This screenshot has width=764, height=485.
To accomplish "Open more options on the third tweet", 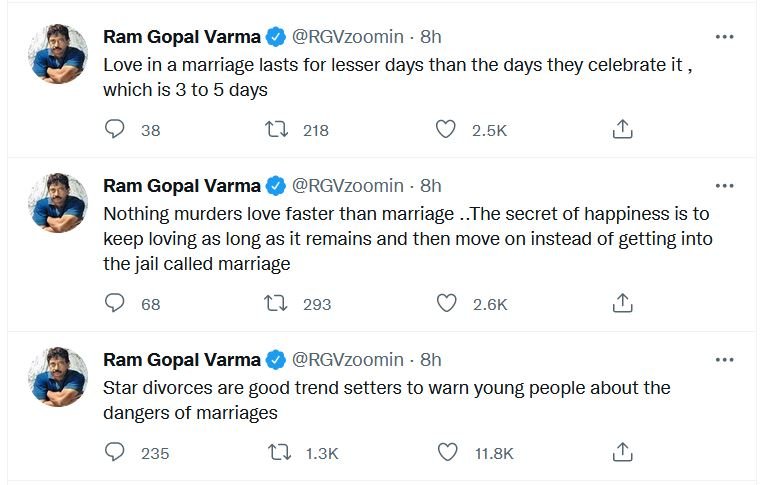I will [x=725, y=360].
